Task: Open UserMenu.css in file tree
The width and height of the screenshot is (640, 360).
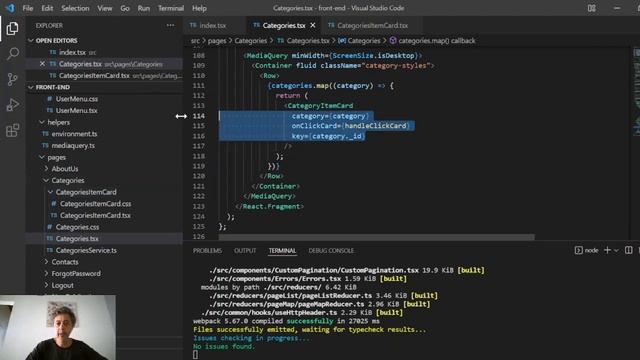Action: point(77,99)
